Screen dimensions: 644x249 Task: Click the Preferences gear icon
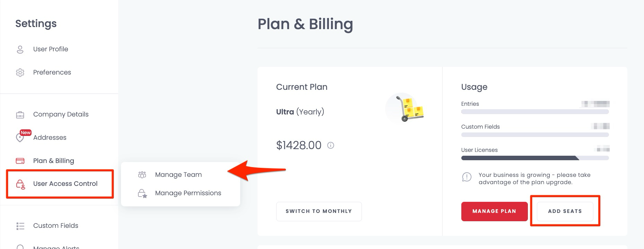tap(20, 72)
